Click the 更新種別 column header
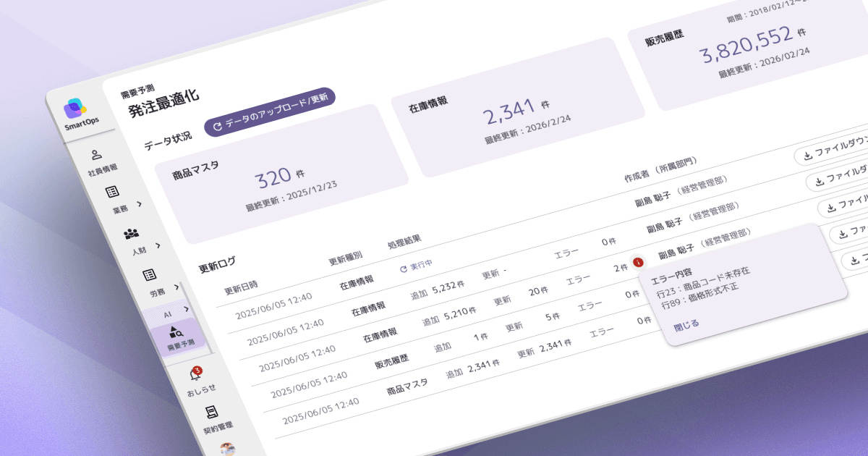Screen dimensions: 868x456 point(345,258)
